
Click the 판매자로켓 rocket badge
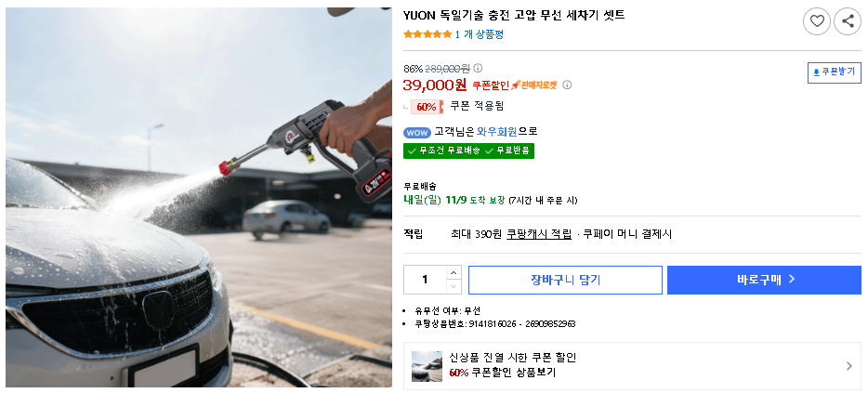[x=533, y=85]
